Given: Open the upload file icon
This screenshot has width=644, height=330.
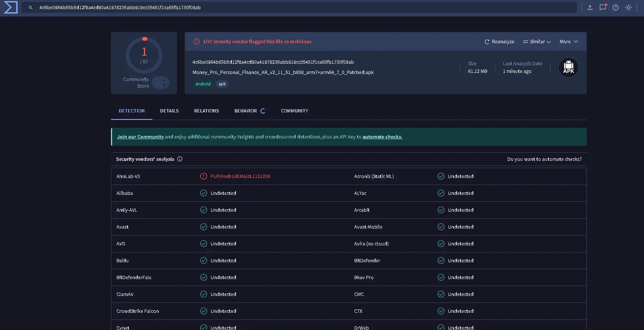Looking at the screenshot, I should (590, 7).
